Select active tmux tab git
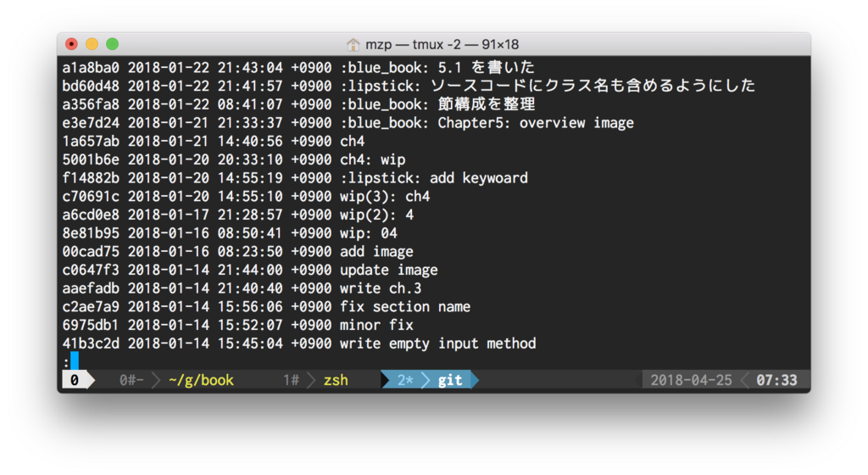The height and width of the screenshot is (475, 868). point(450,380)
